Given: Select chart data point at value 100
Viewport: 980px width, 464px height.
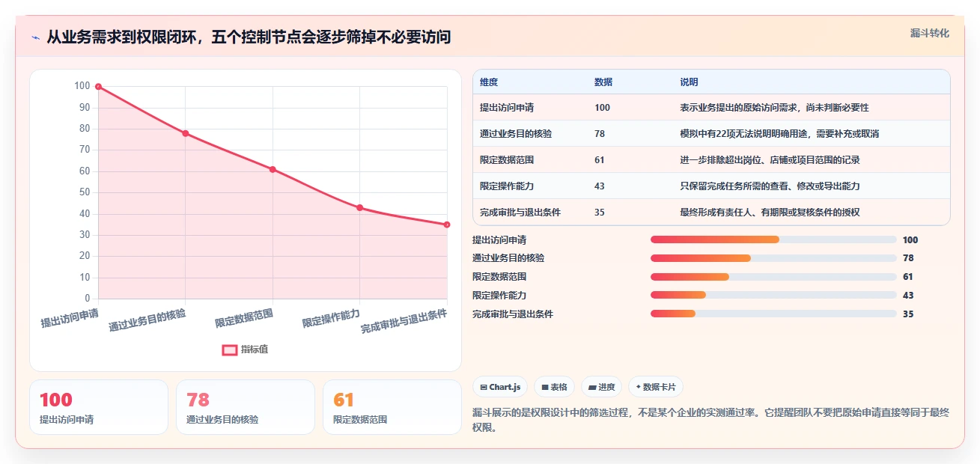Looking at the screenshot, I should pyautogui.click(x=98, y=87).
